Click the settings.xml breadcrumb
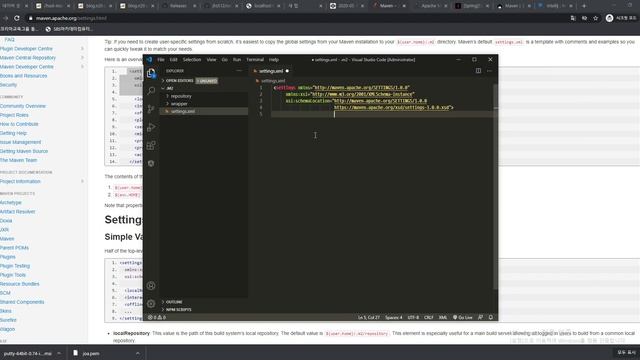Viewport: 640px width, 360px height. click(273, 81)
